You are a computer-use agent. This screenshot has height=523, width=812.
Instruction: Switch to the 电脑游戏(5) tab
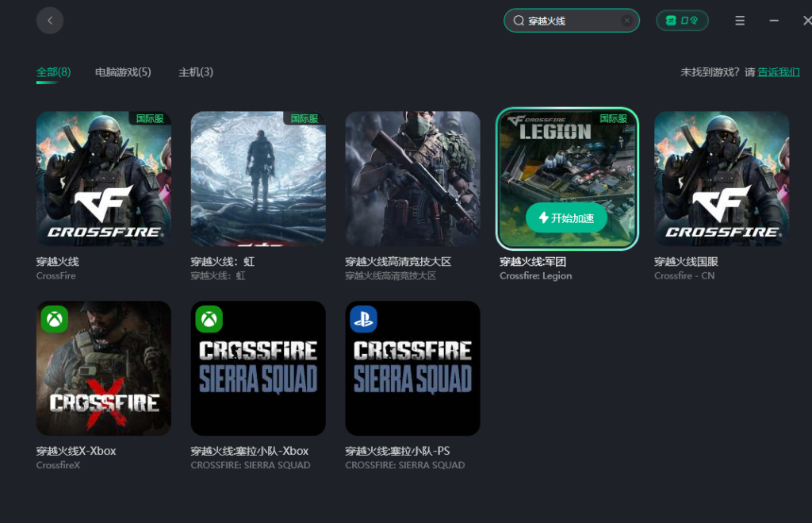(x=123, y=72)
